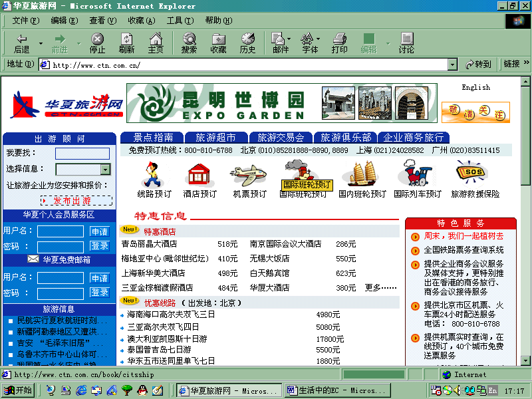
Task: Open the 全国铁路票务查询系统 link
Action: (x=464, y=250)
